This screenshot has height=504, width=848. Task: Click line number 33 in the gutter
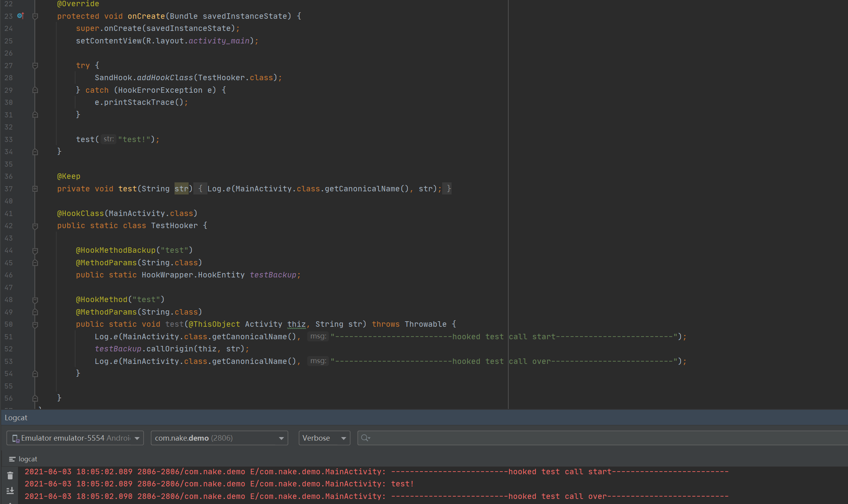tap(9, 140)
